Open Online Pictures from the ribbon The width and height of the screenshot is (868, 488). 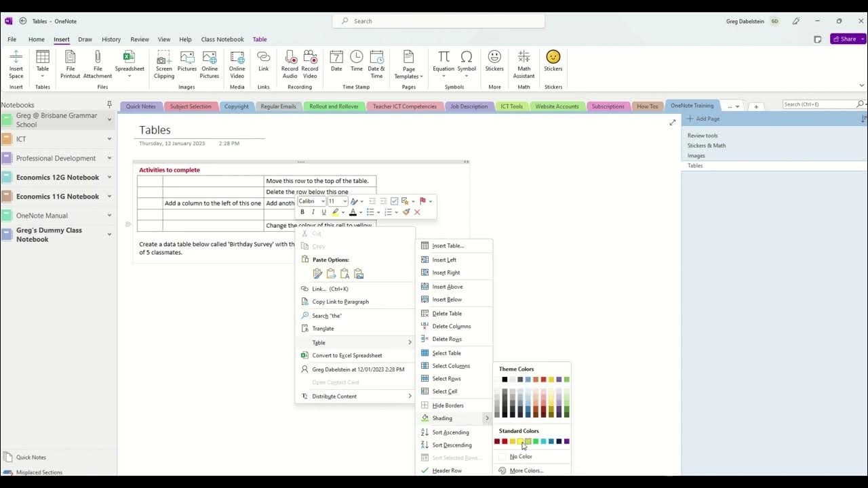click(210, 58)
